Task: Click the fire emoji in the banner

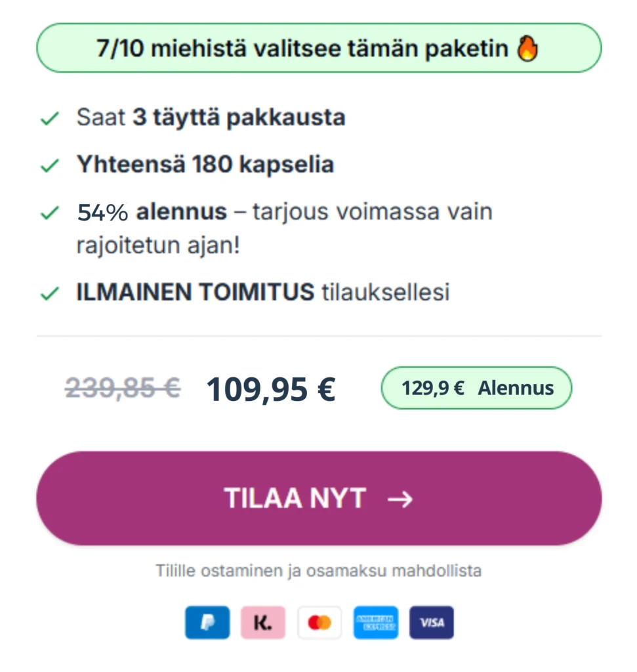Action: pos(527,49)
